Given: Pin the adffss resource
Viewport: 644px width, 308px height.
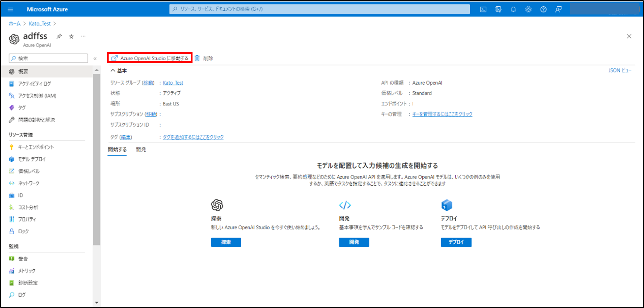Looking at the screenshot, I should click(x=59, y=36).
